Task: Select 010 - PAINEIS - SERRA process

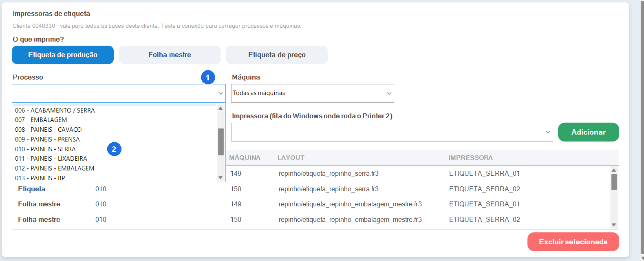Action: (115, 149)
